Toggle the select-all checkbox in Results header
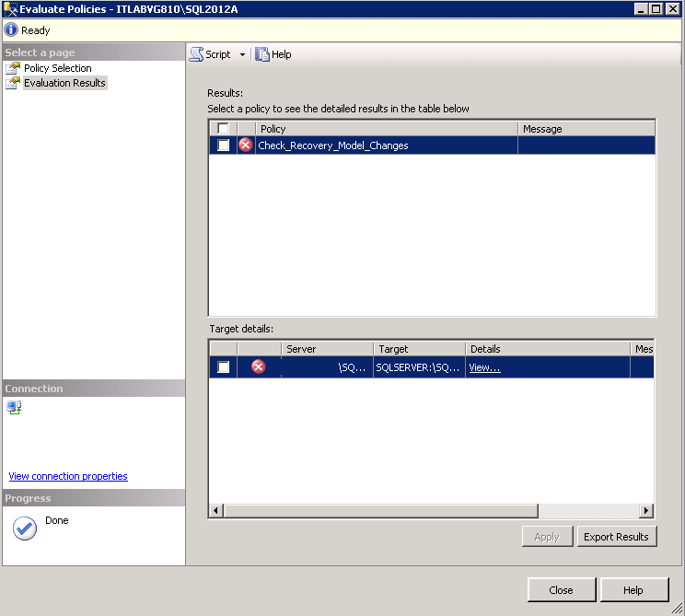 click(223, 129)
